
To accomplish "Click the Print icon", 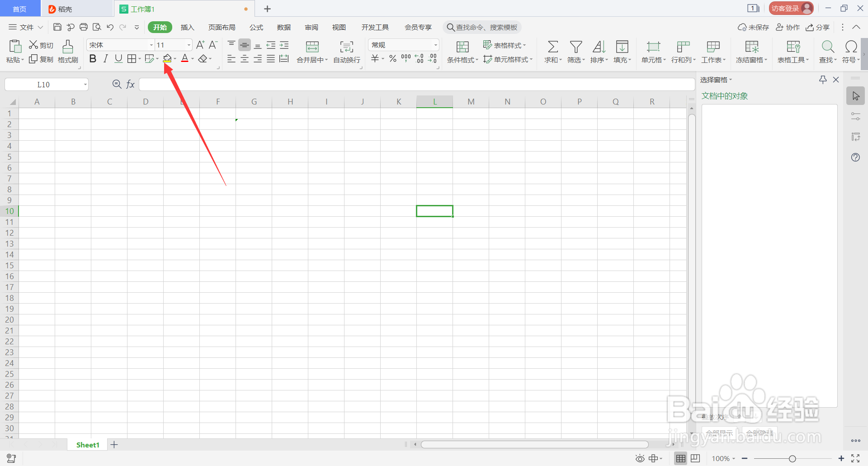I will [84, 27].
